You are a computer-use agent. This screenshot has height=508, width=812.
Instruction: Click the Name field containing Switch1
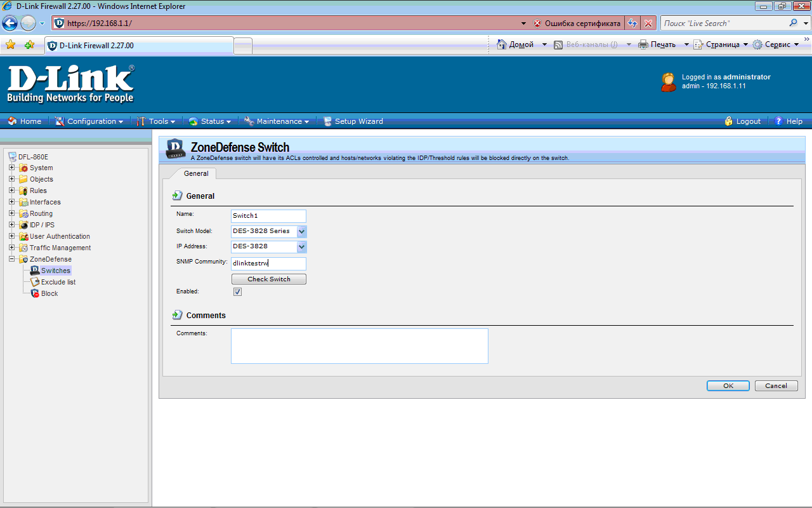click(268, 216)
